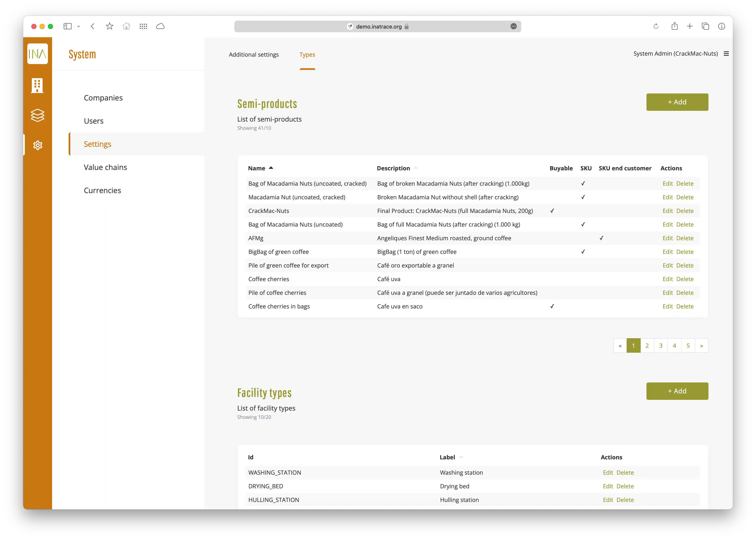Click the share icon in browser toolbar

[x=675, y=26]
